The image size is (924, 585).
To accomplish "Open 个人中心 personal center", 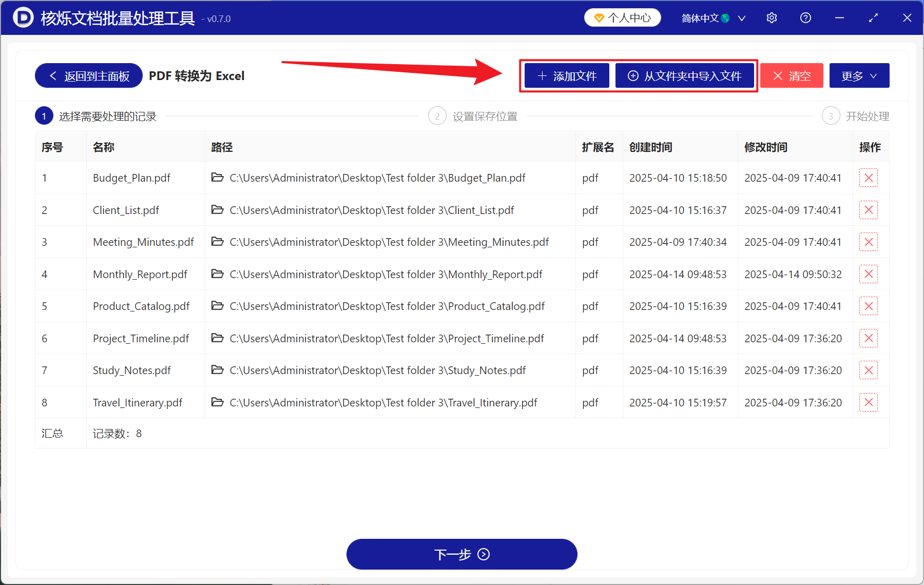I will [x=622, y=18].
